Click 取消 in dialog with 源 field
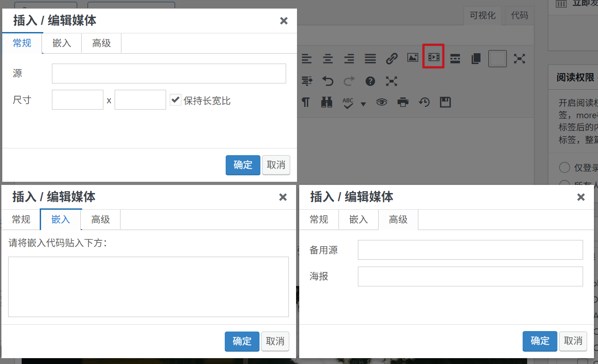The width and height of the screenshot is (598, 364). pyautogui.click(x=276, y=165)
